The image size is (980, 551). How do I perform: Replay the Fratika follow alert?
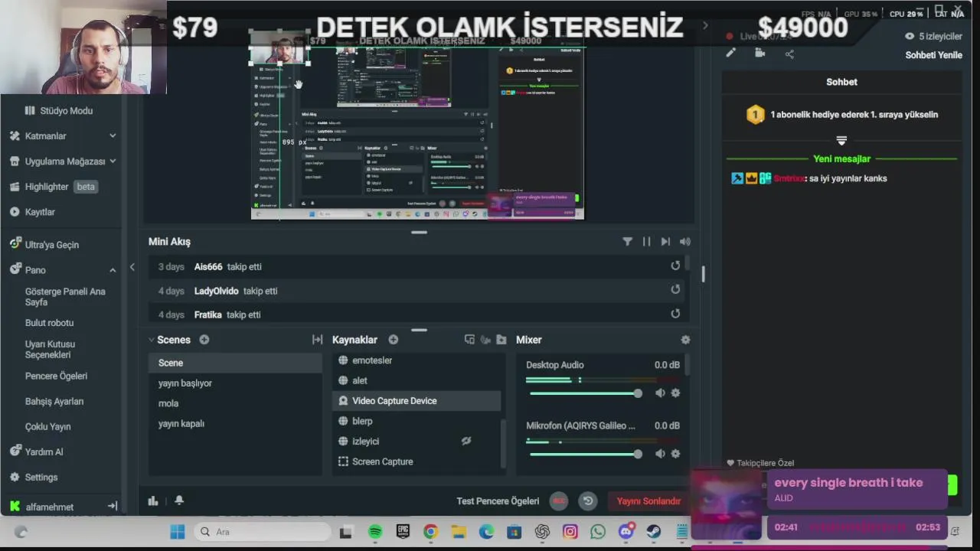tap(675, 314)
